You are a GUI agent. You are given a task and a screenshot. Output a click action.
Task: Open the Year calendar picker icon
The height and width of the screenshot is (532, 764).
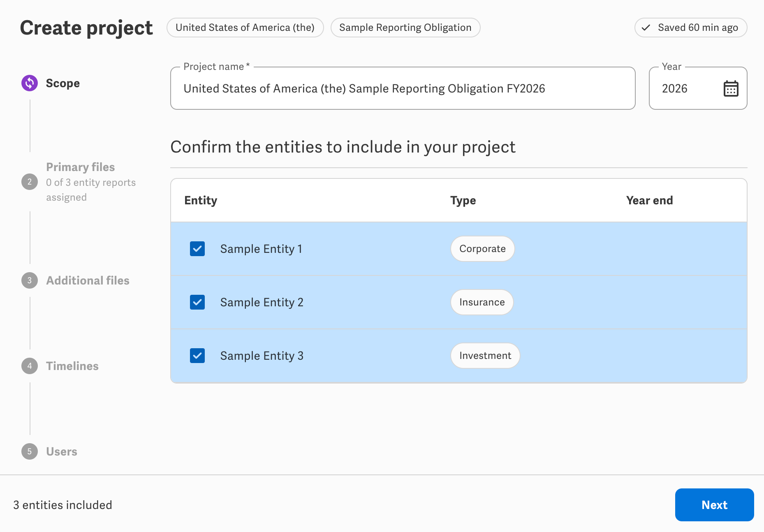click(731, 88)
